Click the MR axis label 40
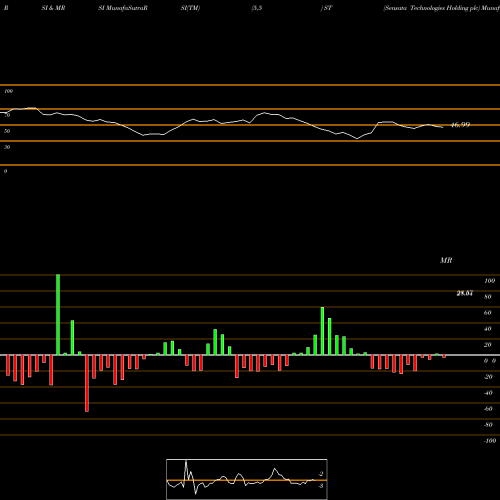Screen dimensions: 500x500 click(x=487, y=329)
